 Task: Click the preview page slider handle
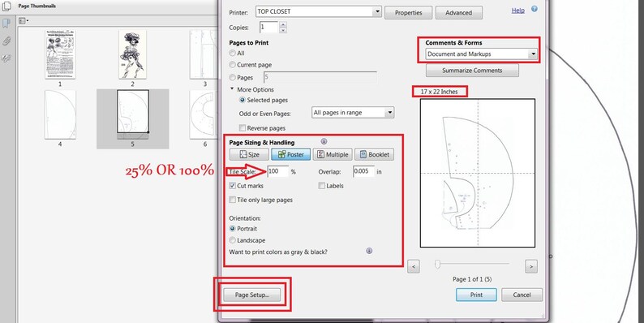click(x=437, y=265)
